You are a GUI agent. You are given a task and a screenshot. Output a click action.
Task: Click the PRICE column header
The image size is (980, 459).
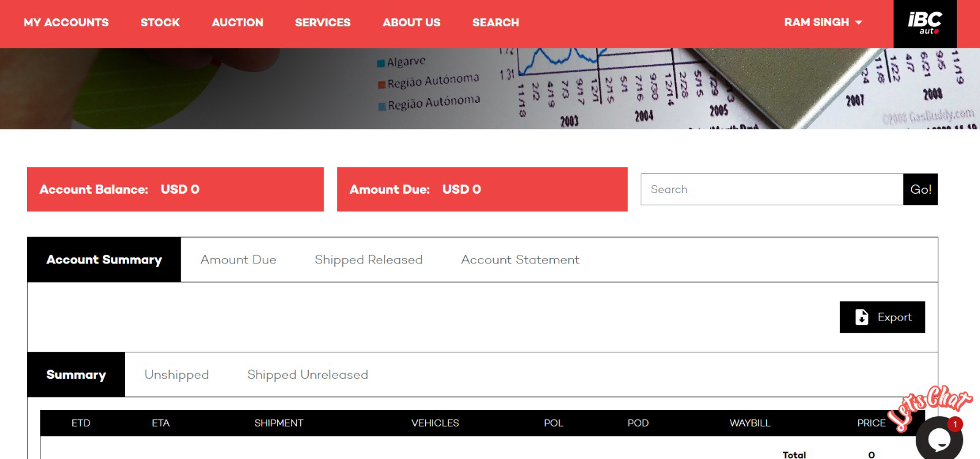871,423
